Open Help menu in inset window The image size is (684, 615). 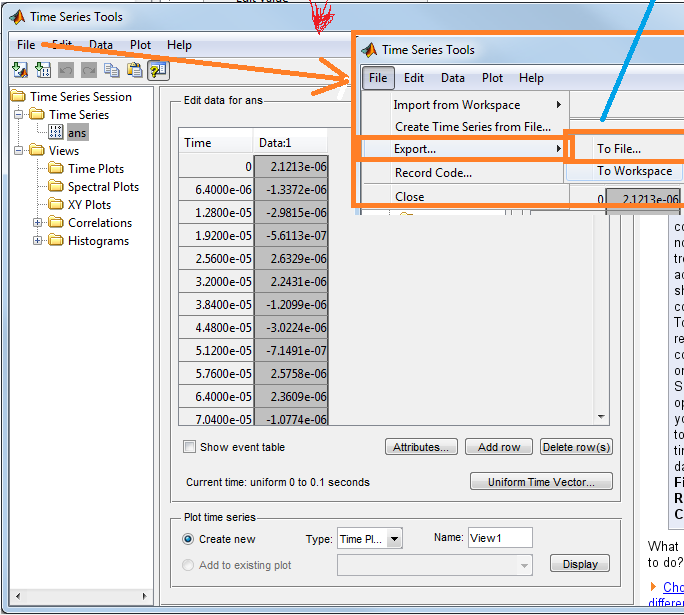coord(531,78)
